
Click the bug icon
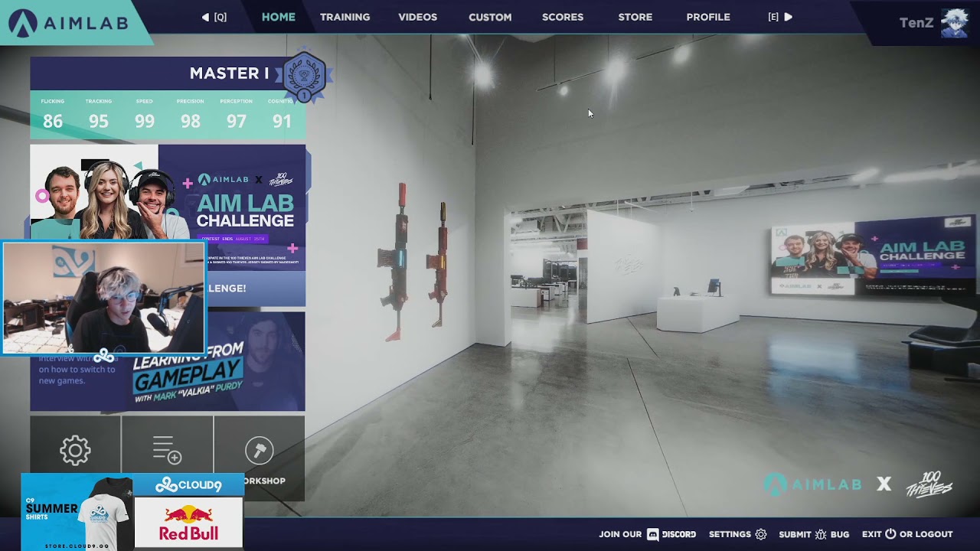point(821,534)
